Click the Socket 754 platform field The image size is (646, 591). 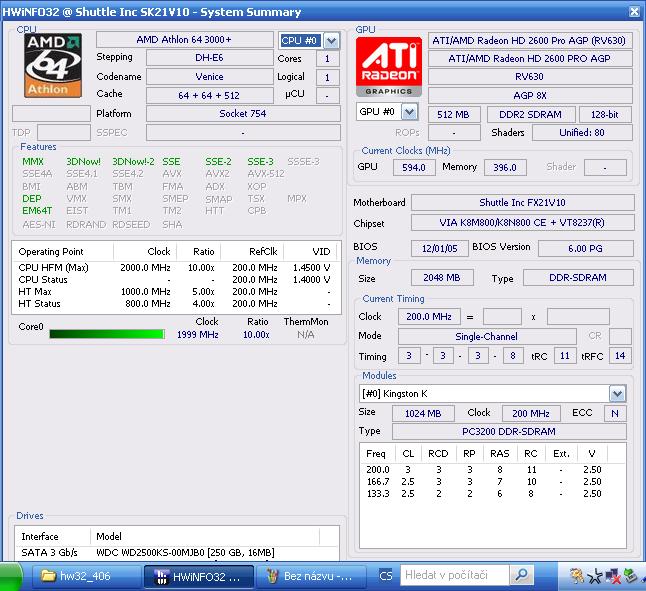[x=243, y=114]
